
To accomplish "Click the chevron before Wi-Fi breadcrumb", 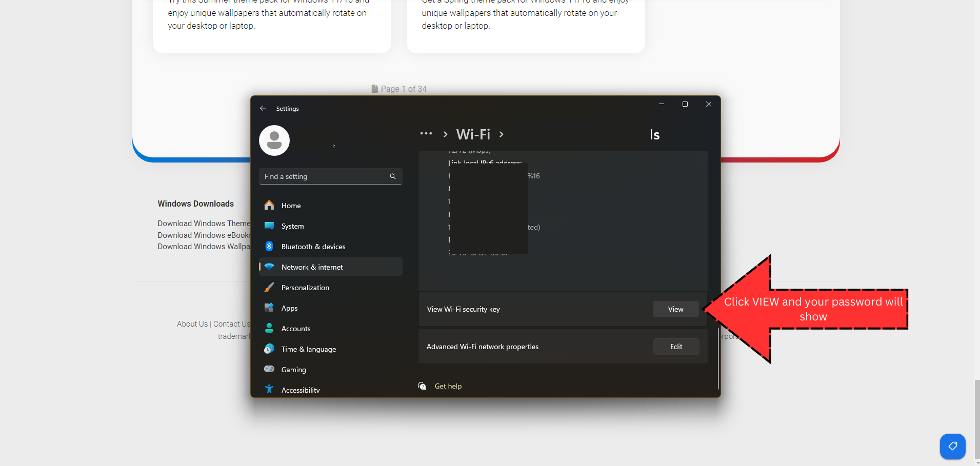I will click(445, 134).
